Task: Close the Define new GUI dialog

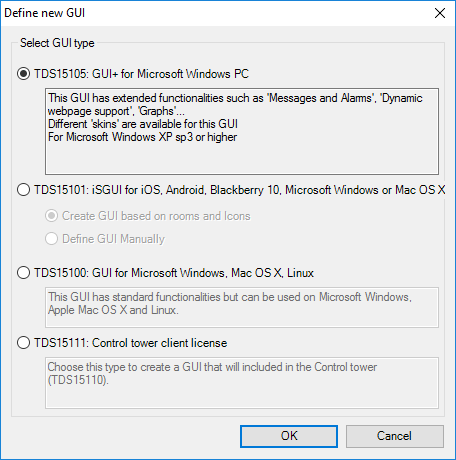Action: click(440, 13)
